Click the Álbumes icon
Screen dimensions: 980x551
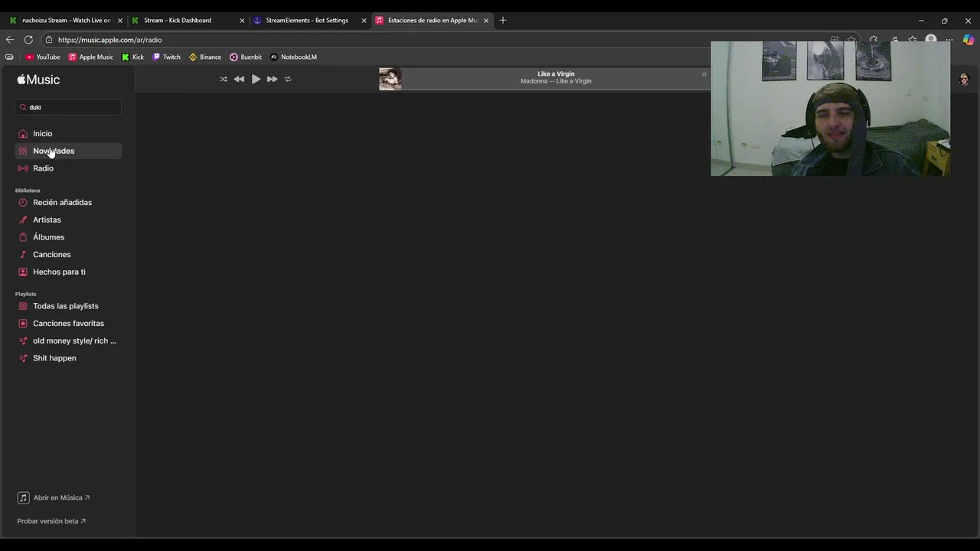pyautogui.click(x=23, y=237)
